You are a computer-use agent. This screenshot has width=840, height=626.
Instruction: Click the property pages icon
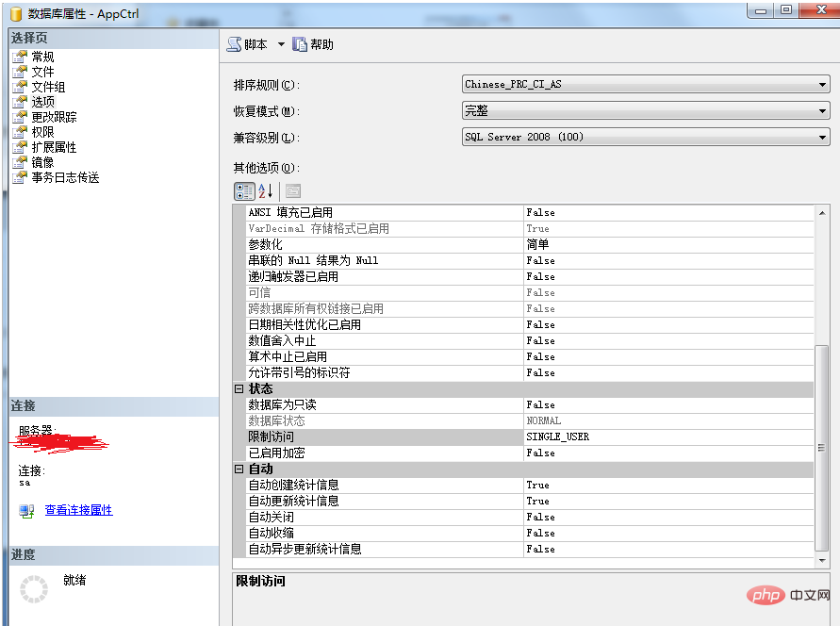(293, 191)
